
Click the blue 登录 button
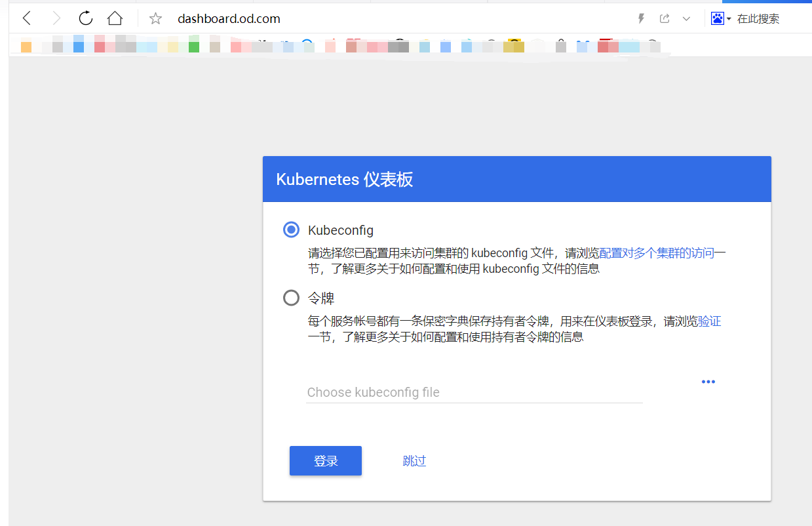pos(326,461)
